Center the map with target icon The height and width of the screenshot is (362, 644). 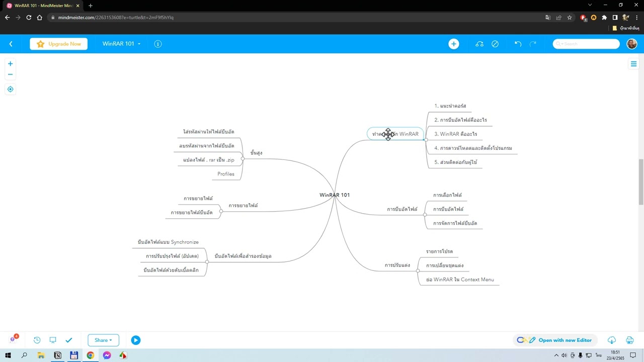[x=10, y=89]
